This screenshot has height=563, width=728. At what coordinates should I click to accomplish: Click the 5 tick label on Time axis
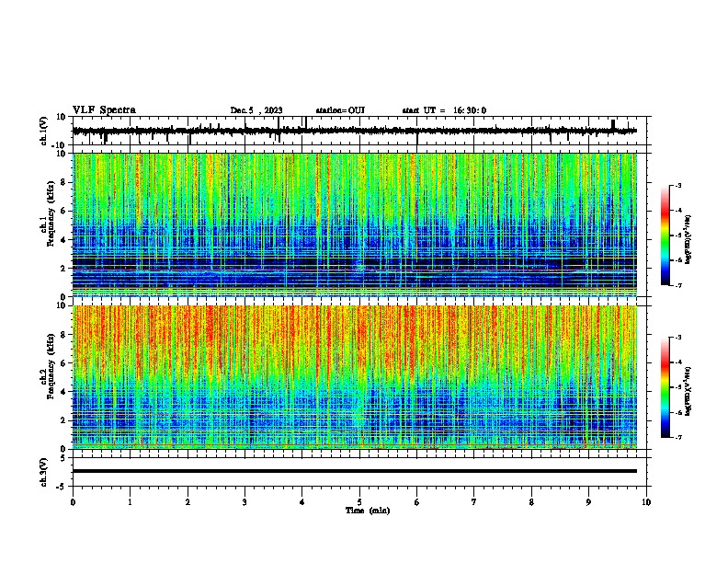[x=359, y=502]
